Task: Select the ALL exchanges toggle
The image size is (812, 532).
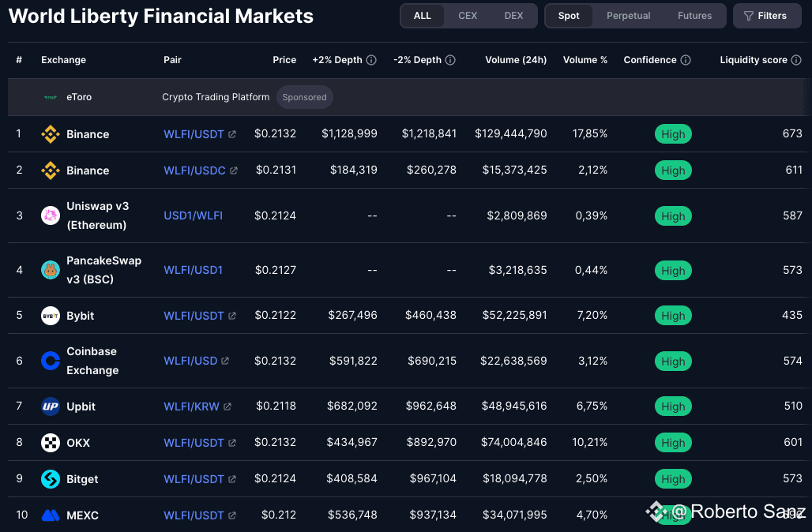Action: tap(423, 16)
